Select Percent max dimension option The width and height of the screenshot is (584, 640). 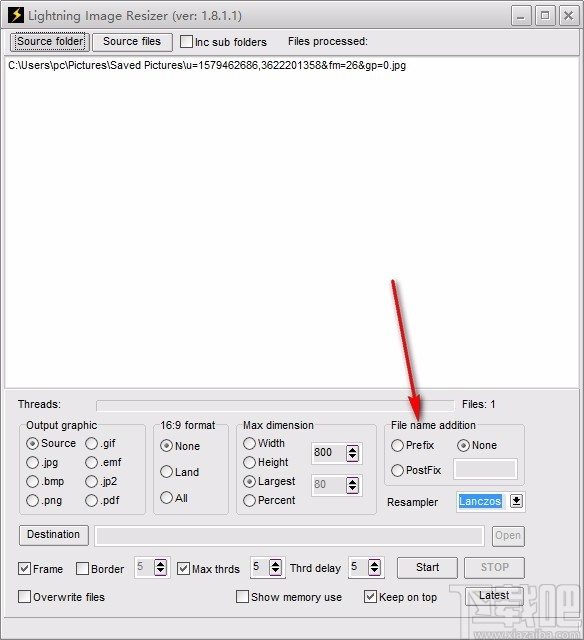click(x=249, y=500)
